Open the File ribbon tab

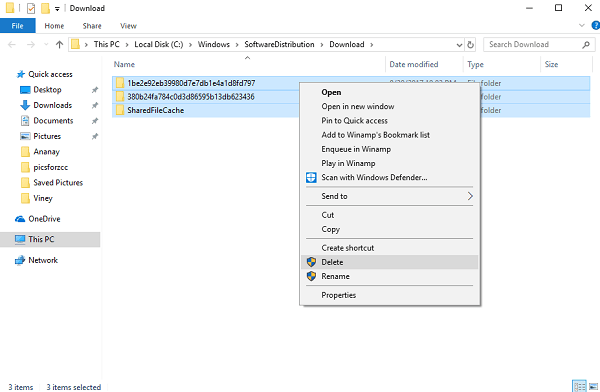(x=18, y=26)
